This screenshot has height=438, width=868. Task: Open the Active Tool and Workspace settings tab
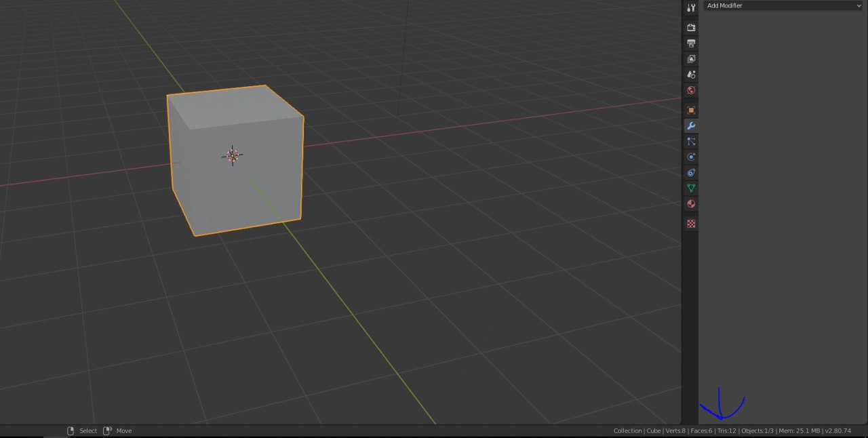(691, 7)
